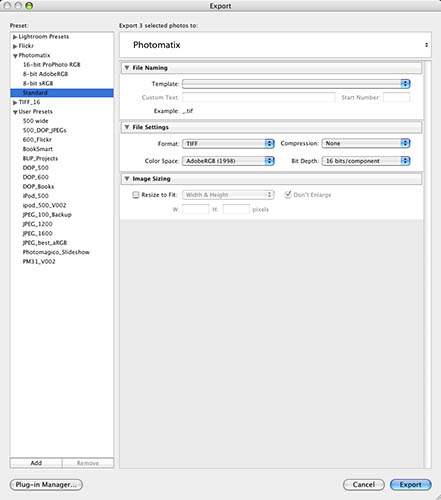441x500 pixels.
Task: Select the iPod_500 preset
Action: [x=36, y=196]
